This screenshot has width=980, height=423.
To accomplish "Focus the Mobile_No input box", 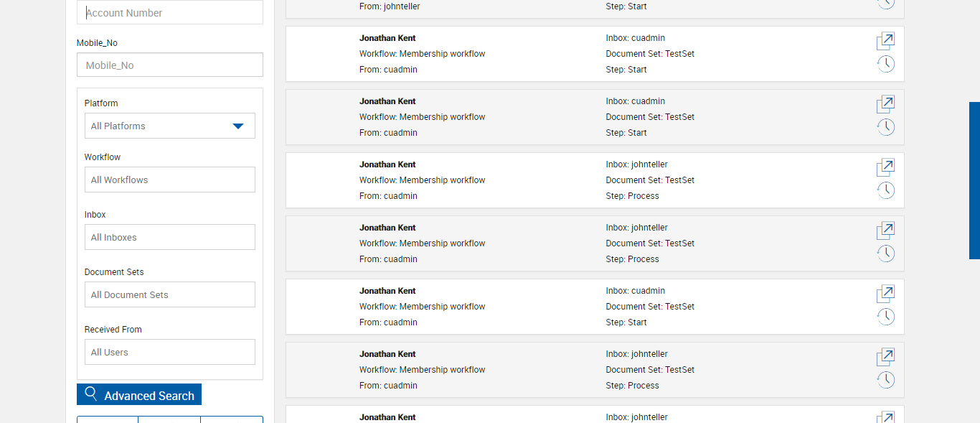I will point(170,65).
